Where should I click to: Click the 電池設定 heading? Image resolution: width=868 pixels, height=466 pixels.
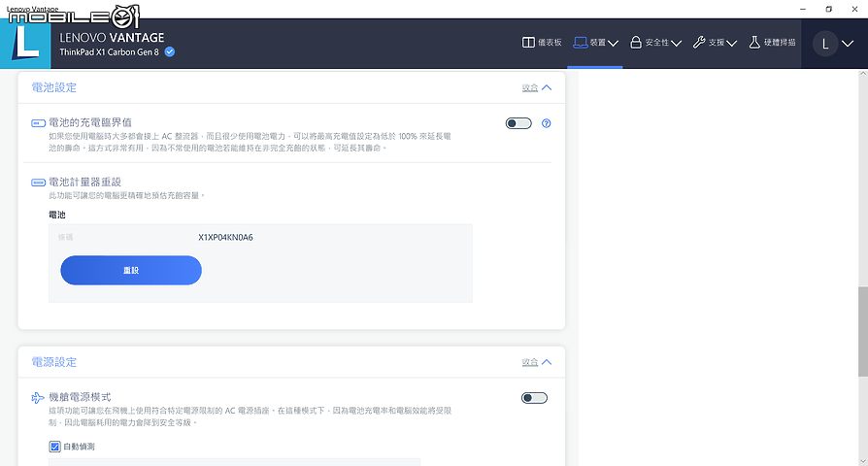tap(54, 87)
